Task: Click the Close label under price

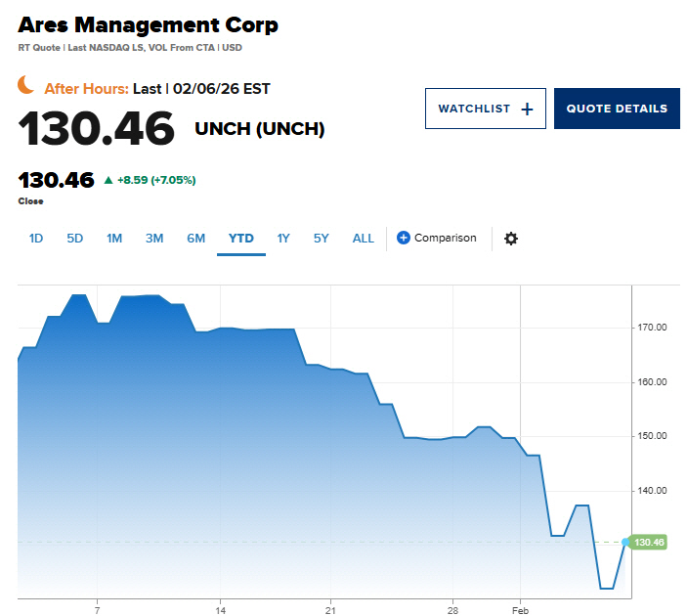Action: (x=30, y=201)
